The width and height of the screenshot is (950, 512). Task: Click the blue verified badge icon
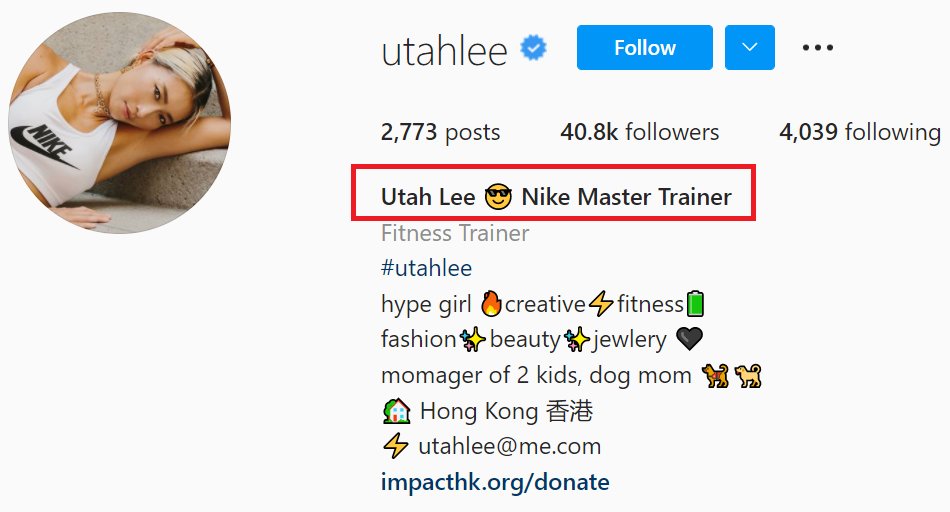tap(533, 48)
